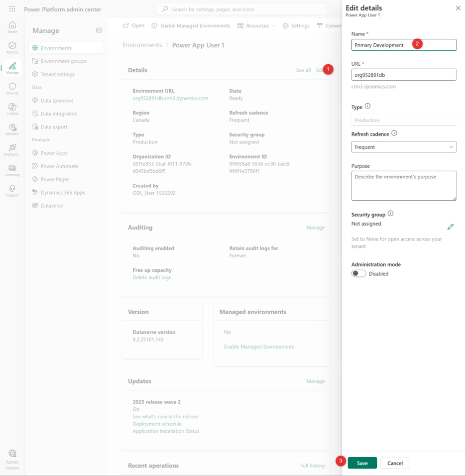Open Copilot section in left rail
Image resolution: width=466 pixels, height=476 pixels.
tap(12, 109)
